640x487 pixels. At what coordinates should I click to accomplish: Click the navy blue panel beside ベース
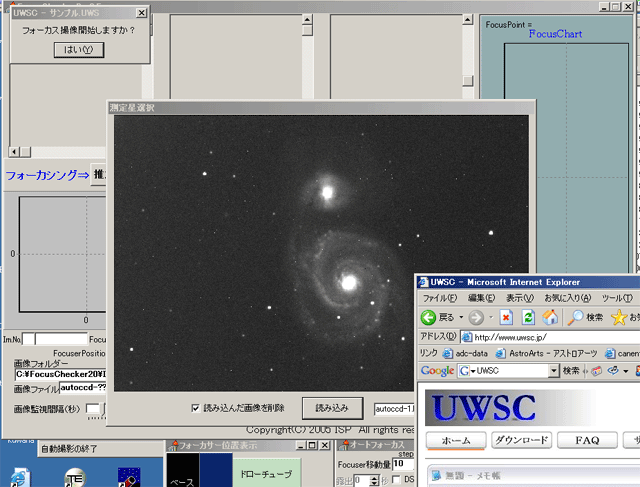(216, 470)
